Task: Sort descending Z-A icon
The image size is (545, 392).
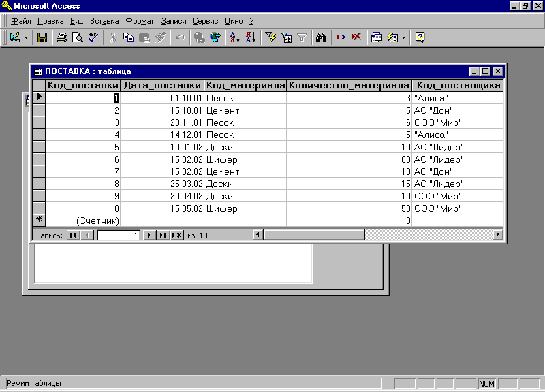Action: (251, 37)
